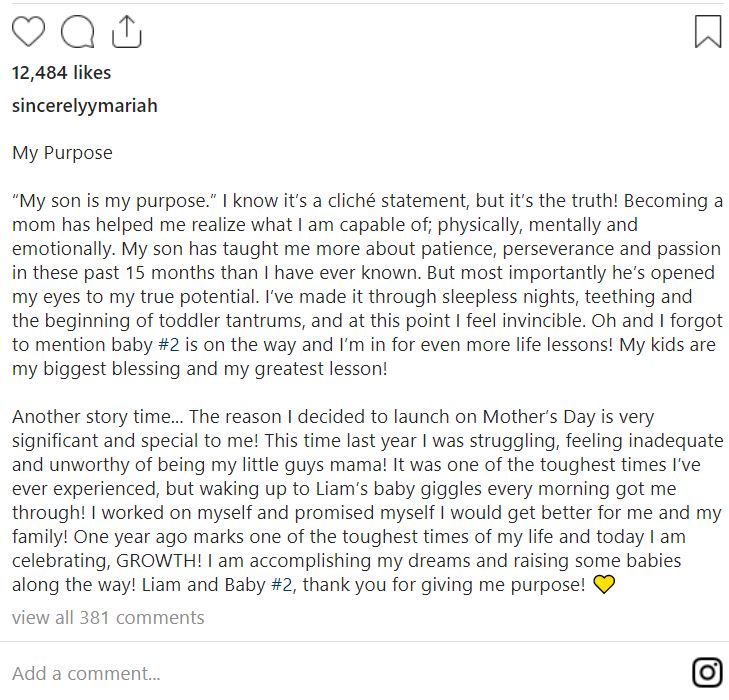This screenshot has height=700, width=729.
Task: Focus the Add a comment field
Action: click(x=344, y=673)
